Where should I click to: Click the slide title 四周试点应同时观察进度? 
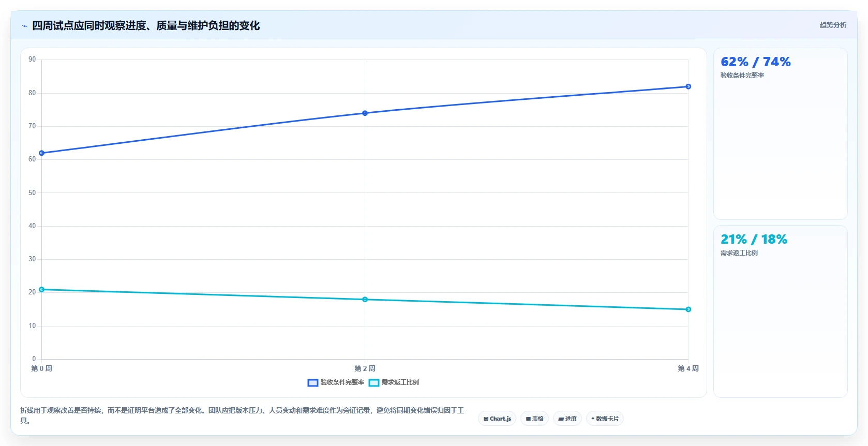pos(146,25)
